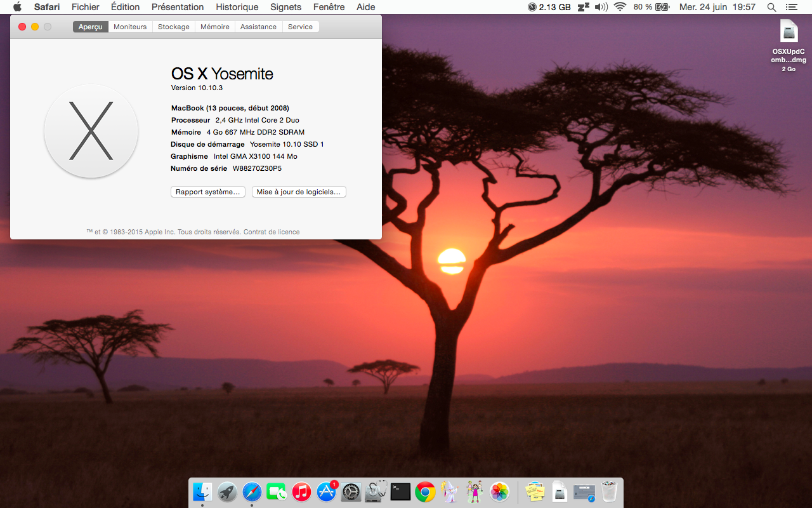Image resolution: width=812 pixels, height=508 pixels.
Task: Click the serial number W88270Z30P5
Action: tap(257, 168)
